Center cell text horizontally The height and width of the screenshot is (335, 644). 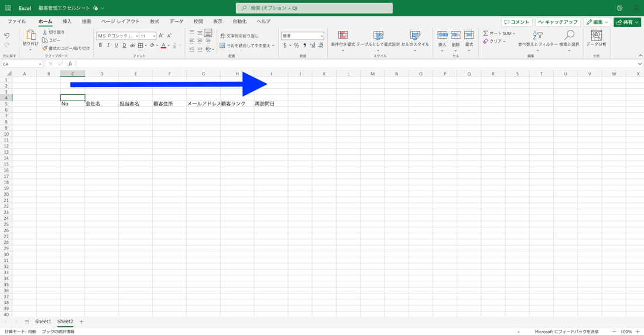[200, 41]
